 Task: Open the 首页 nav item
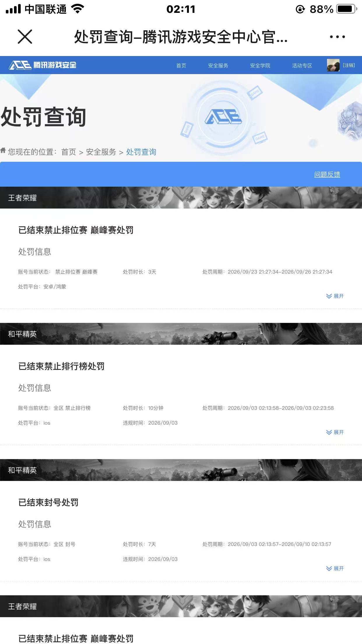click(181, 65)
